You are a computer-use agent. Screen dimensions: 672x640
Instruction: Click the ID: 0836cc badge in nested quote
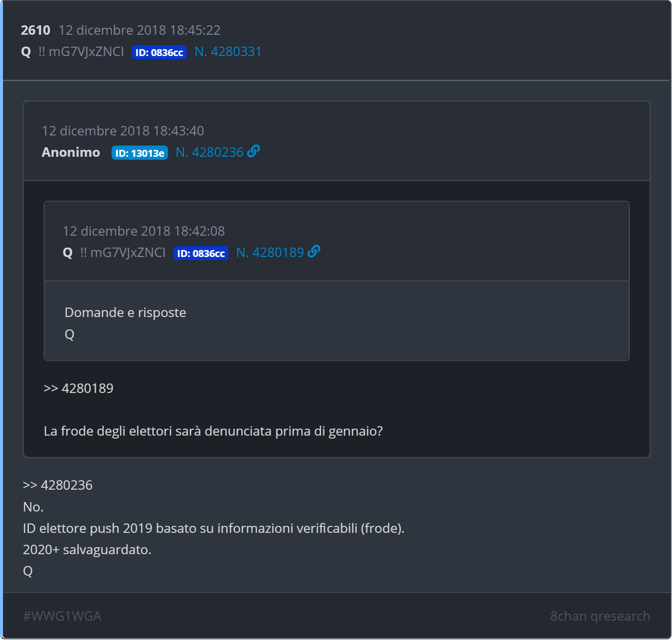[x=201, y=253]
